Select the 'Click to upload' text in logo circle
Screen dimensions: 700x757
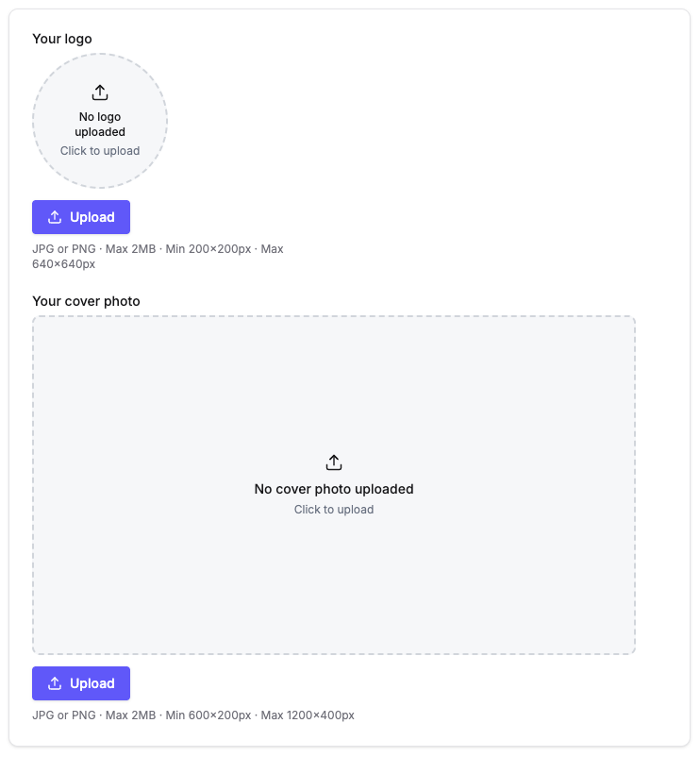[x=100, y=151]
